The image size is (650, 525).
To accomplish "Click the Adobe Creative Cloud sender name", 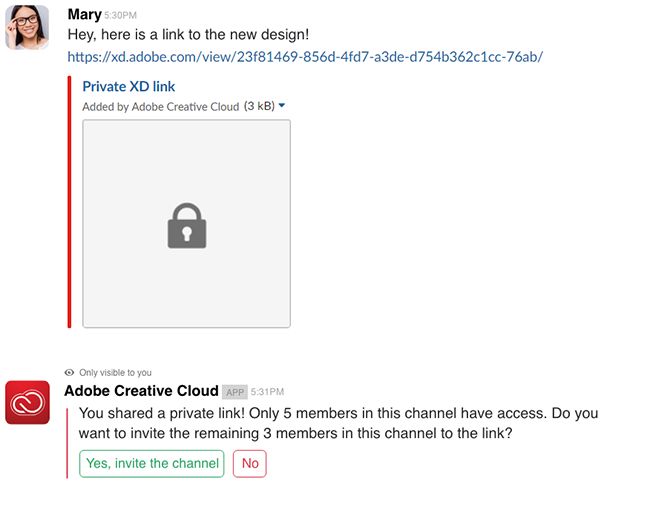I will click(141, 391).
